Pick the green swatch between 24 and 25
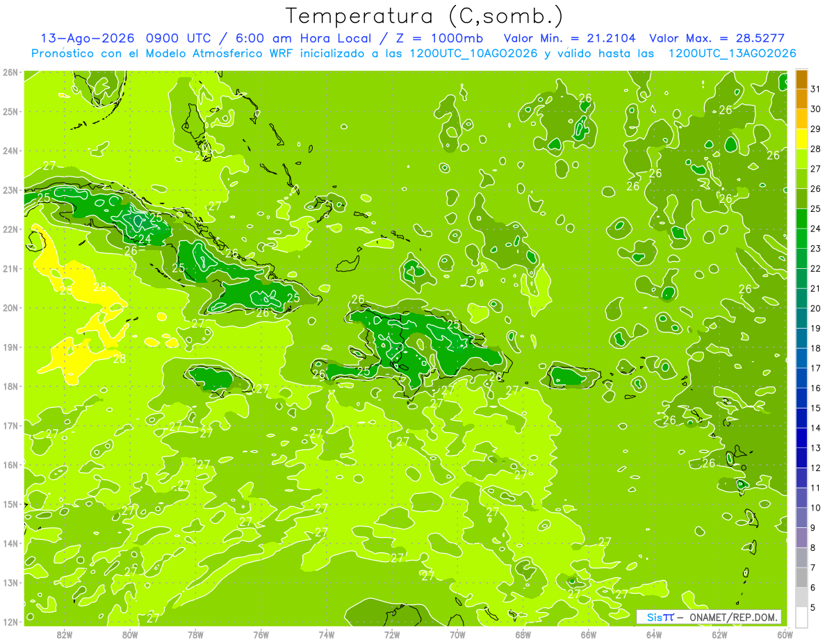 801,219
